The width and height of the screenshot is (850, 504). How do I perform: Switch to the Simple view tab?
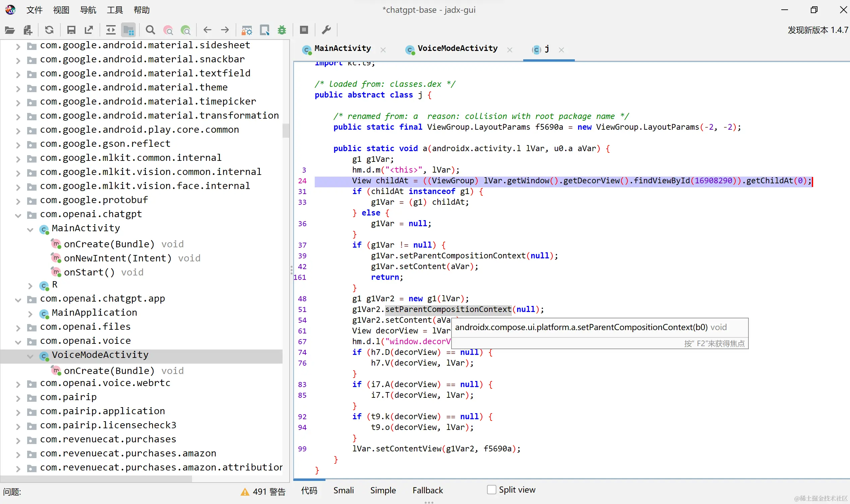[x=383, y=490]
